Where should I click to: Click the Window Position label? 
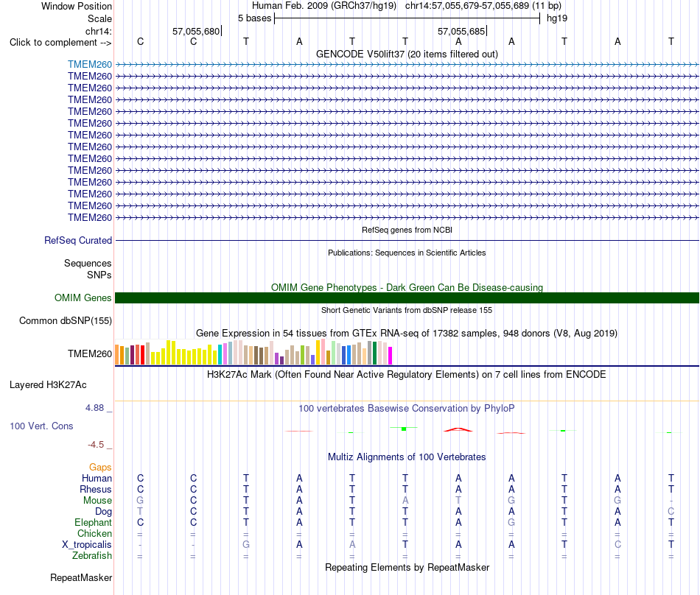(77, 6)
